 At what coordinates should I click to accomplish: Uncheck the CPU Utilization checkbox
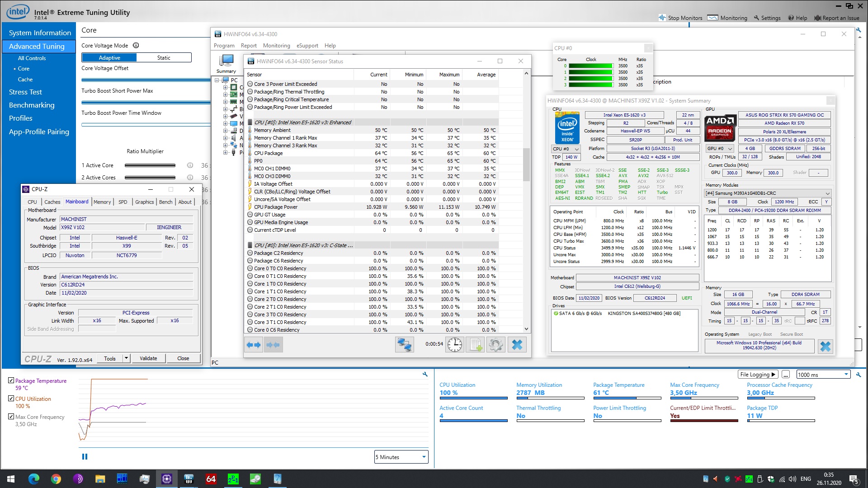[x=11, y=399]
